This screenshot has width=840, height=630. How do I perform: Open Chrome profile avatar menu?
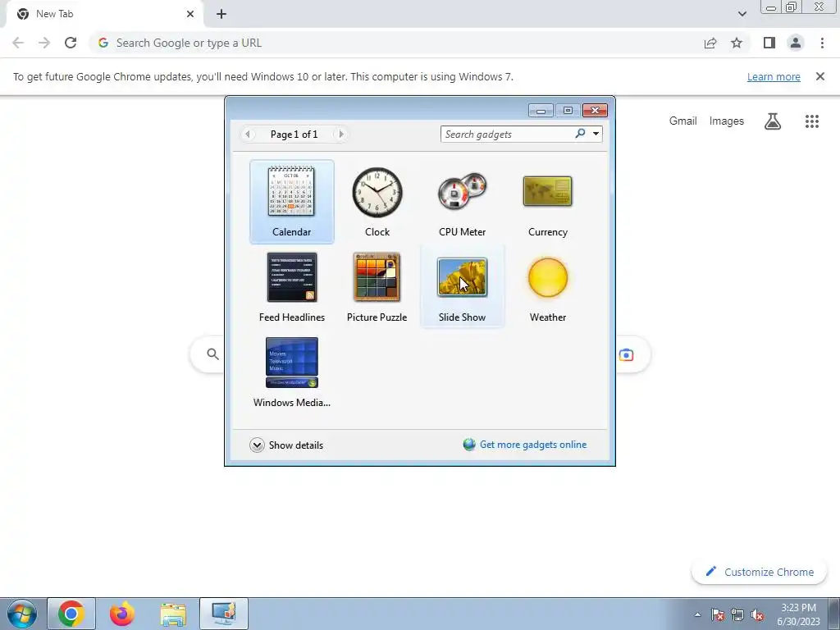[796, 43]
